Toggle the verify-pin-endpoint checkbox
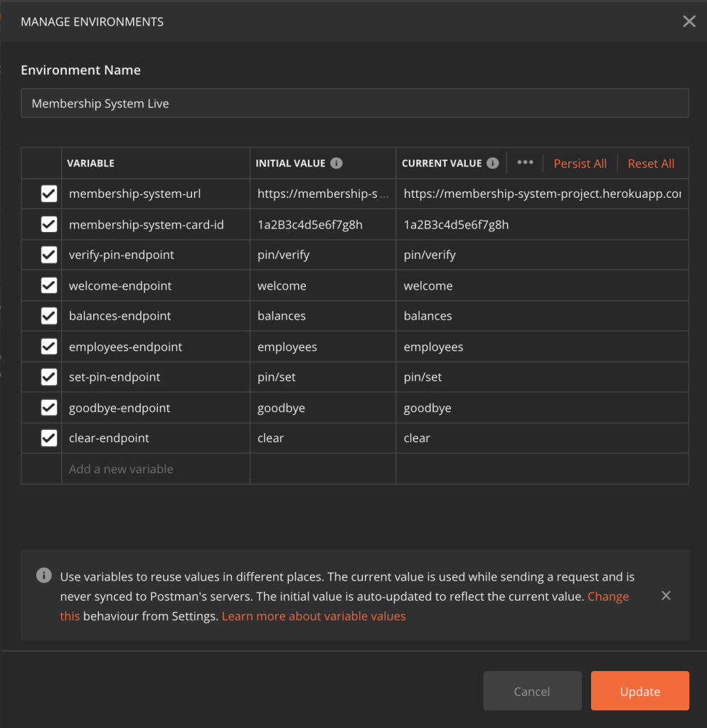 (49, 255)
